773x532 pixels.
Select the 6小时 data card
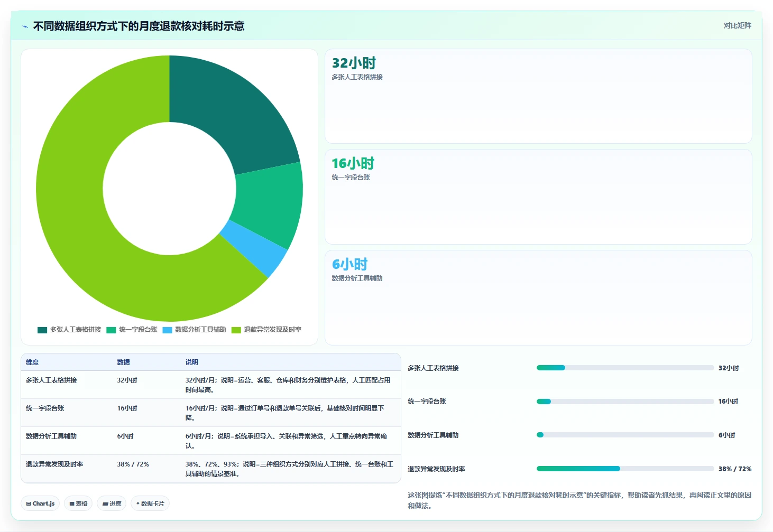point(538,297)
